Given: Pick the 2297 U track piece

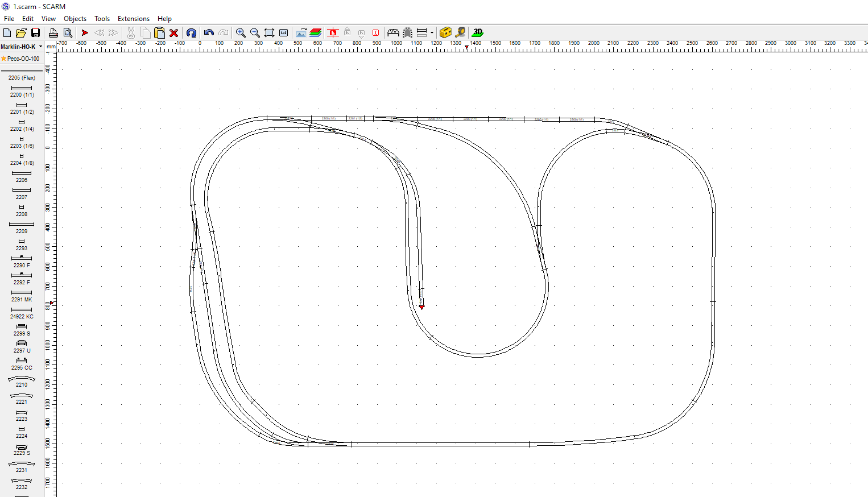Looking at the screenshot, I should pyautogui.click(x=22, y=347).
